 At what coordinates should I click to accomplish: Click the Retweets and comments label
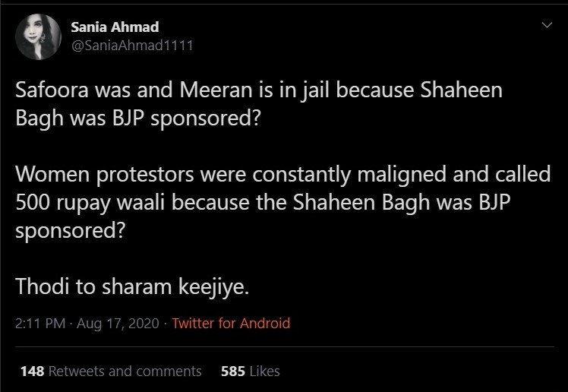(x=125, y=371)
